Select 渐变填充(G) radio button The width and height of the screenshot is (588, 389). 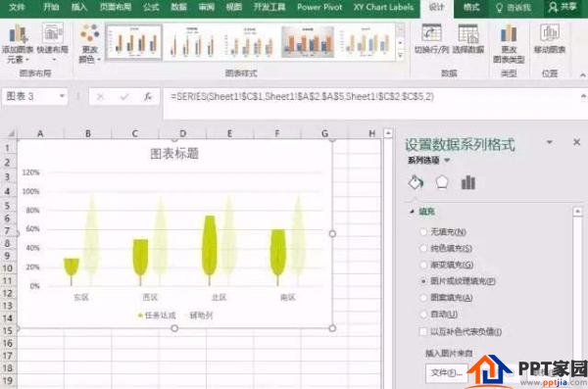(423, 265)
